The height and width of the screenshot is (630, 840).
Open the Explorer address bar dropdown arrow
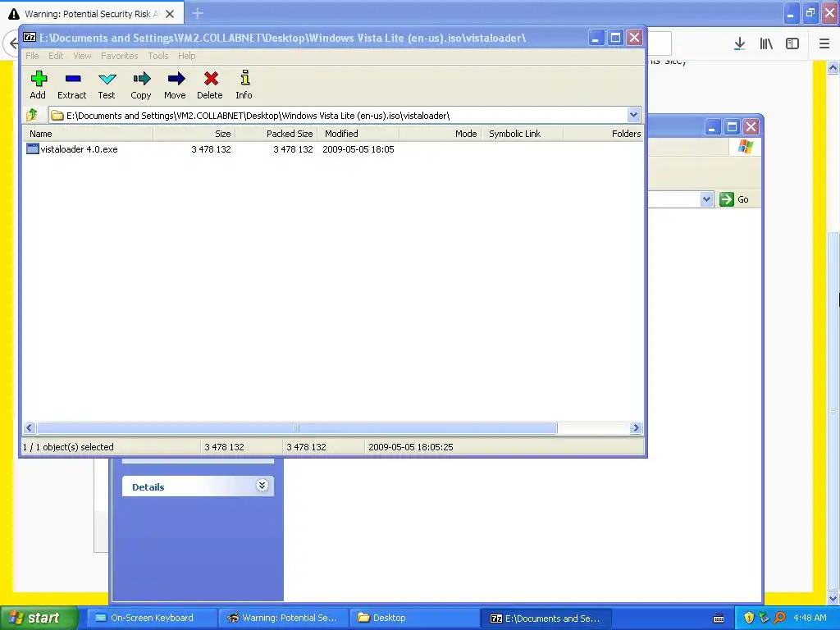[x=706, y=199]
